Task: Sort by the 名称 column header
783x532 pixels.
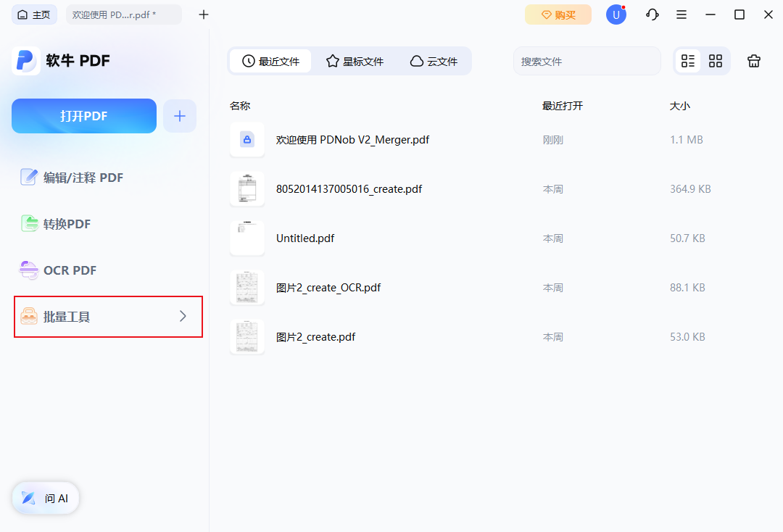Action: 240,106
